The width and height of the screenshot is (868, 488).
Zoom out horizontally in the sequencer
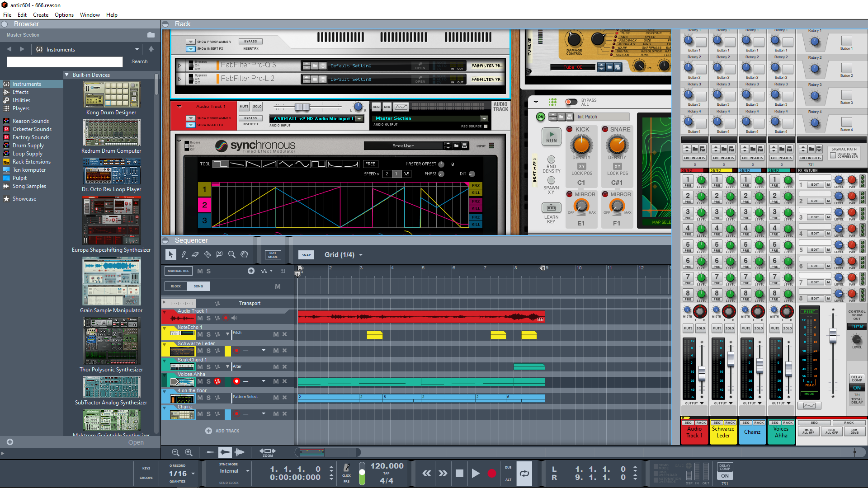click(175, 452)
